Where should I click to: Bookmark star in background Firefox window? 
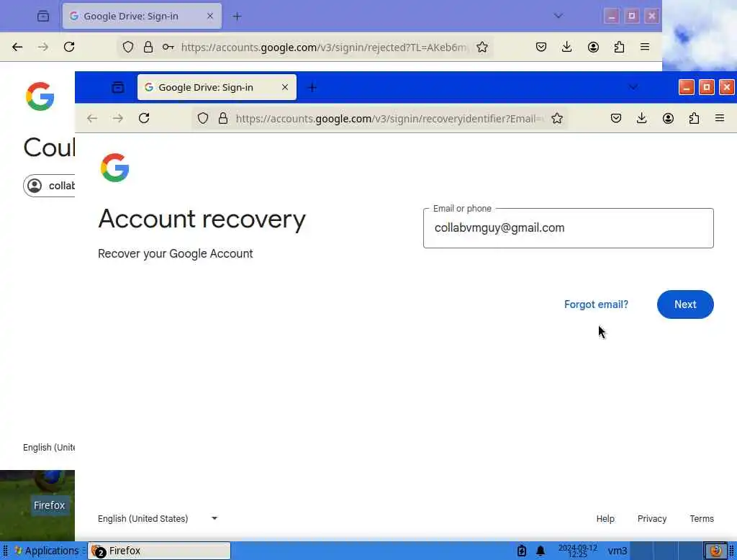[x=481, y=47]
